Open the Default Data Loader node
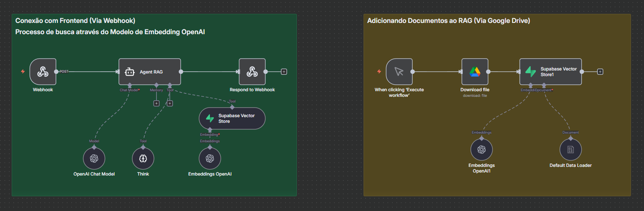 570,150
